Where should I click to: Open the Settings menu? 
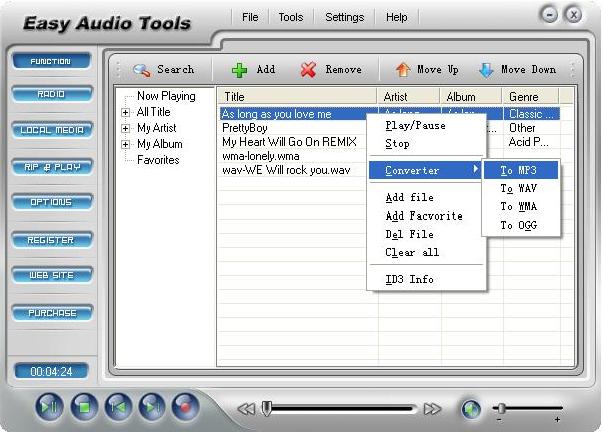pos(345,17)
